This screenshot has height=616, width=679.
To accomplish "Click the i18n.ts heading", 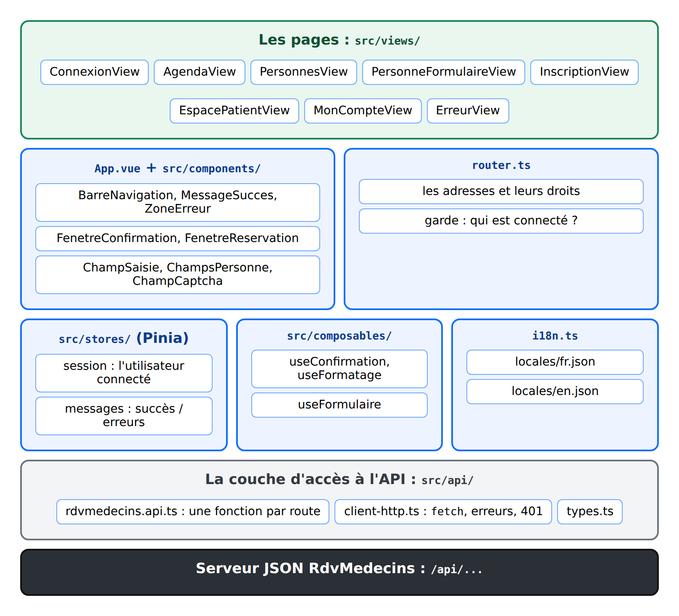I will click(555, 336).
